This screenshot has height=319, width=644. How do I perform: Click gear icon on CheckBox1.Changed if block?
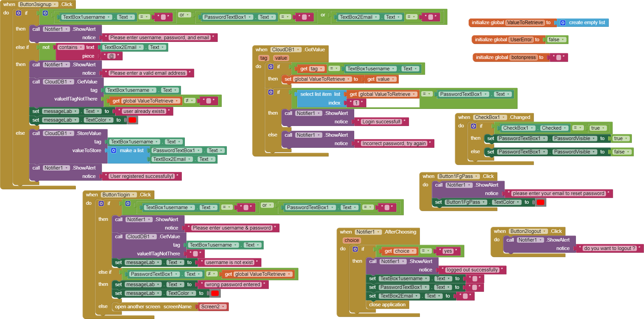[474, 126]
